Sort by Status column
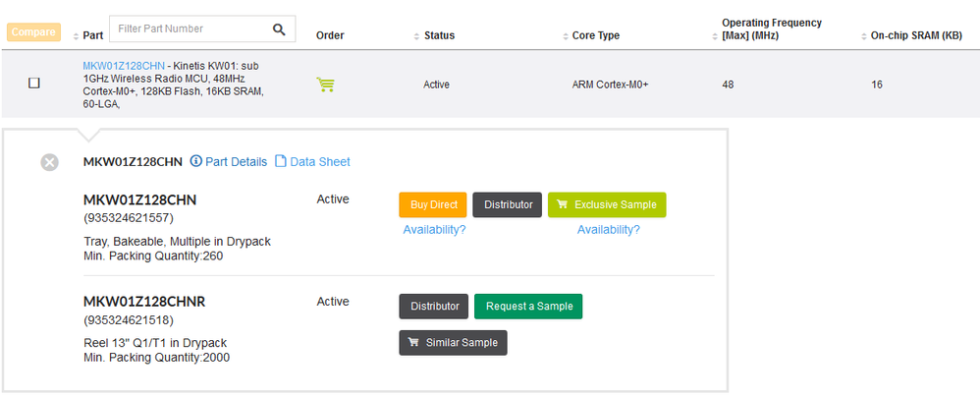 [x=417, y=36]
